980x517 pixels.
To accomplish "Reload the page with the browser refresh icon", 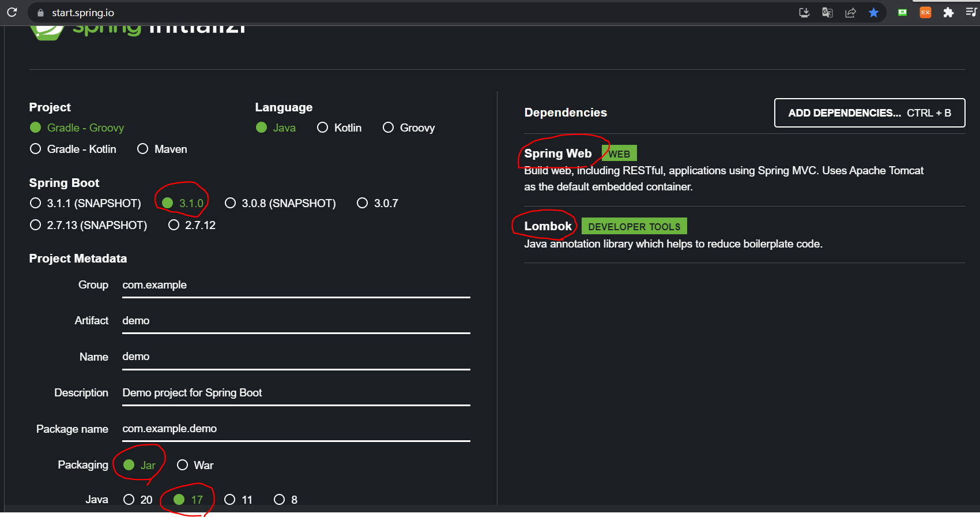I will click(12, 12).
